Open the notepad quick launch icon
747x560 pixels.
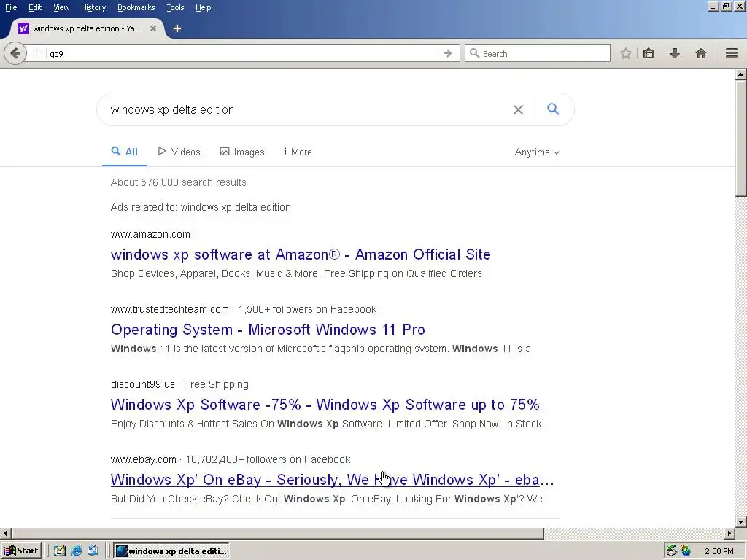[59, 551]
